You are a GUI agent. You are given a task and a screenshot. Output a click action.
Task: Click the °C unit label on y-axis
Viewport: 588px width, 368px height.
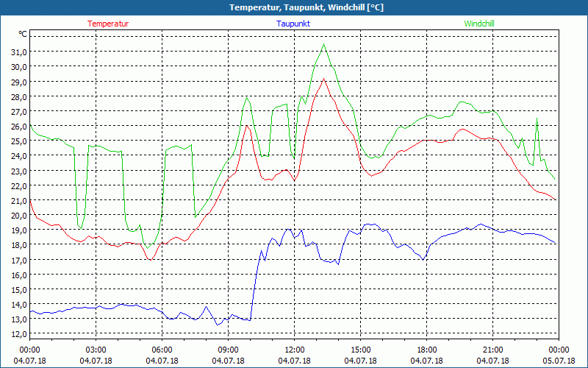coord(23,34)
